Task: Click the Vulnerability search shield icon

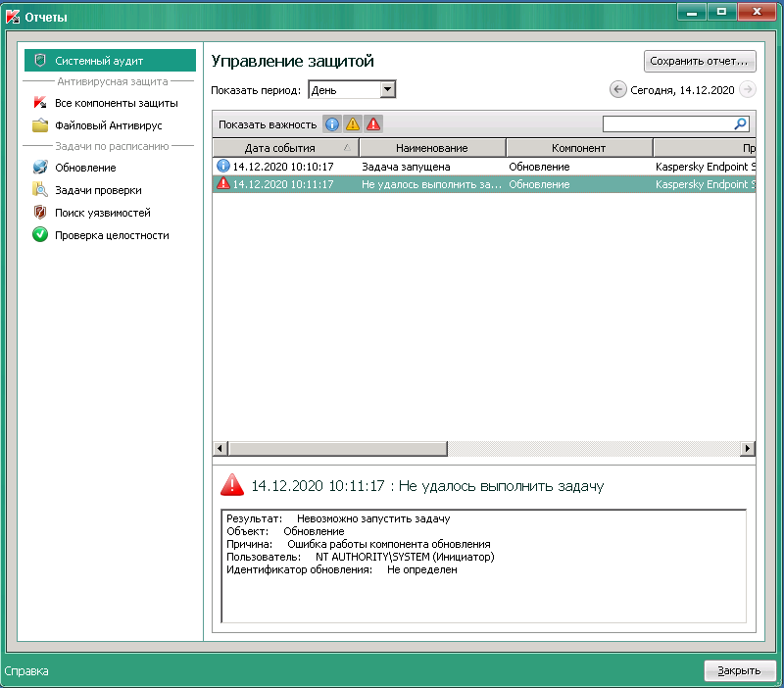Action: (x=40, y=213)
